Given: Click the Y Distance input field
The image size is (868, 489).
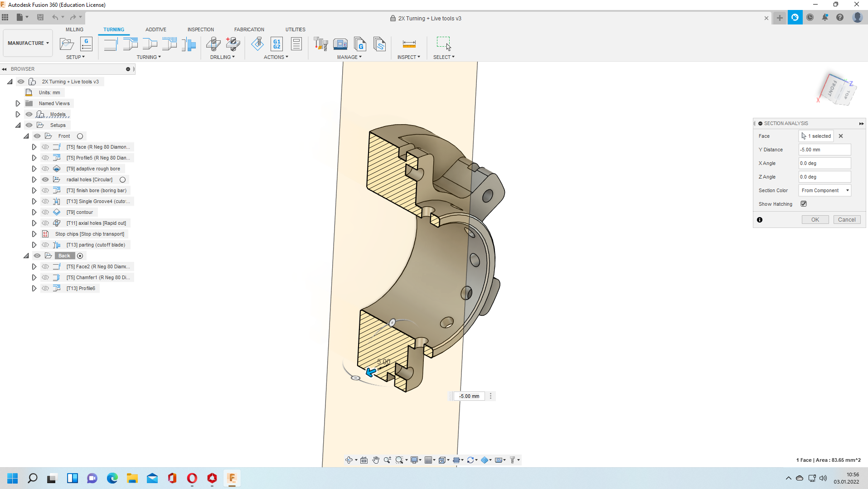Looking at the screenshot, I should 824,150.
